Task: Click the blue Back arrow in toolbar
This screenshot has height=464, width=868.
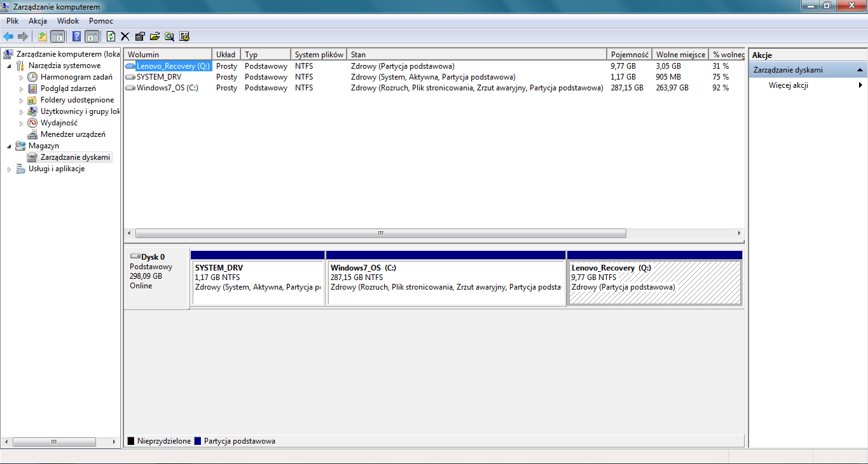Action: point(8,36)
